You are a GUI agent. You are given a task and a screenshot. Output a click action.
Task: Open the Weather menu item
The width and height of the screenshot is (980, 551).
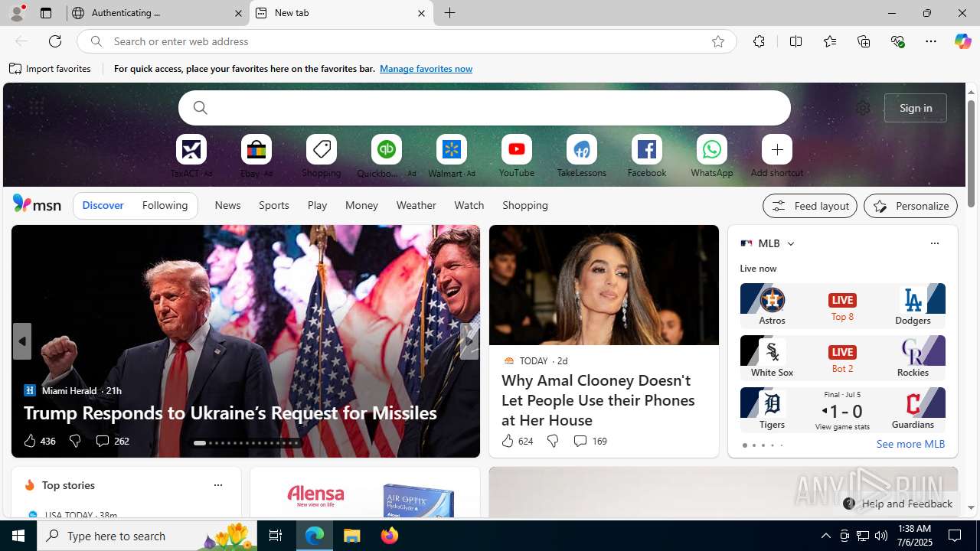[416, 205]
